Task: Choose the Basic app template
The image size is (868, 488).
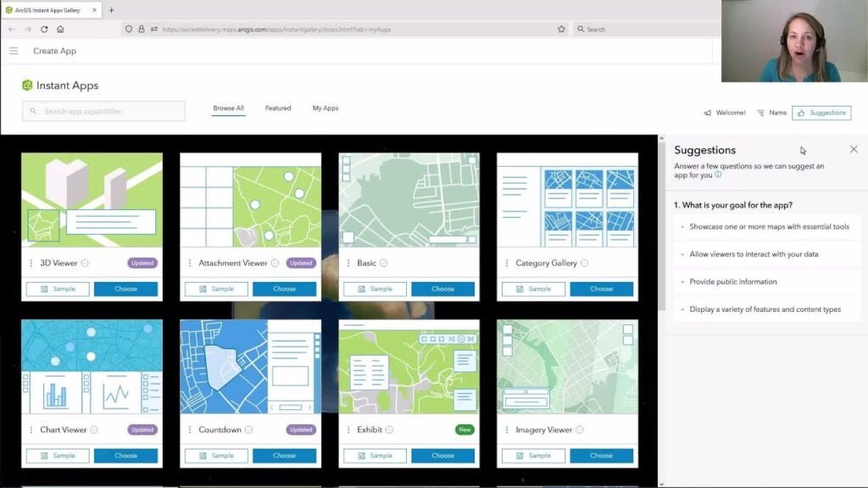Action: [x=442, y=289]
